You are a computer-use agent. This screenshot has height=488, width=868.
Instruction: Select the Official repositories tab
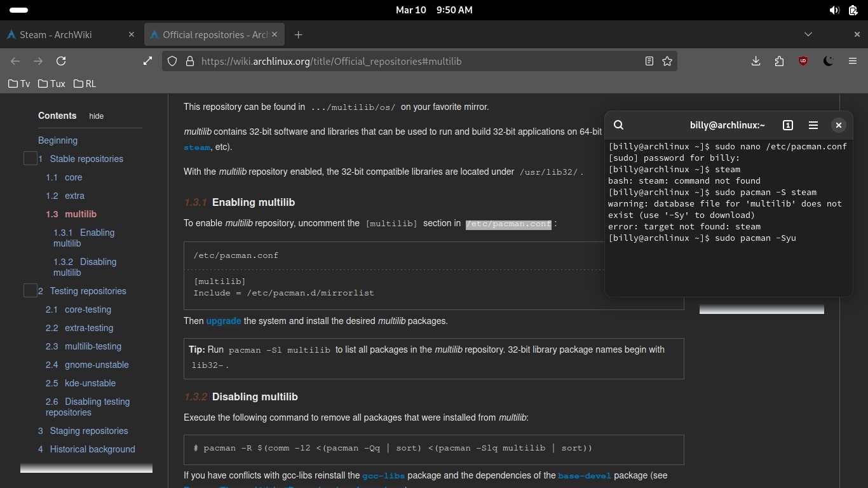(x=214, y=34)
